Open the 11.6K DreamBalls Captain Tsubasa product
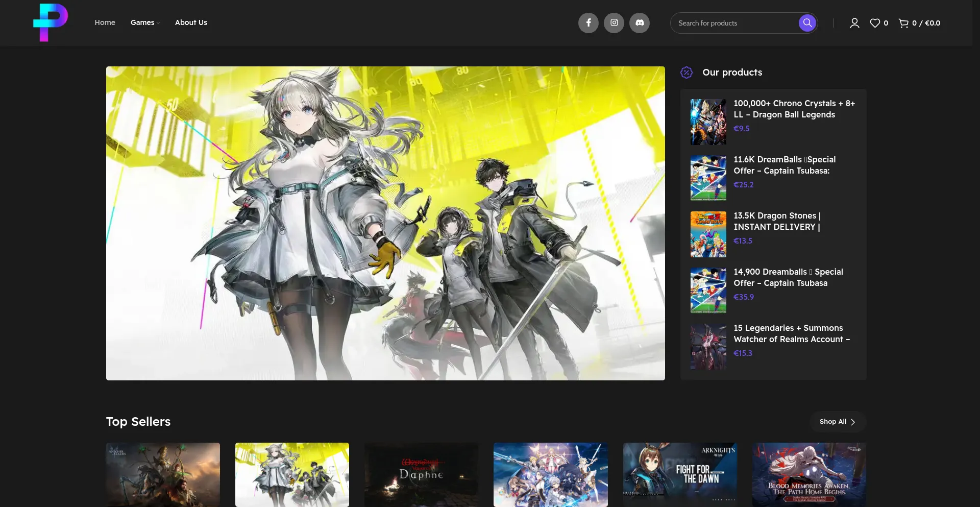Screen dimensions: 980x507 click(x=785, y=165)
